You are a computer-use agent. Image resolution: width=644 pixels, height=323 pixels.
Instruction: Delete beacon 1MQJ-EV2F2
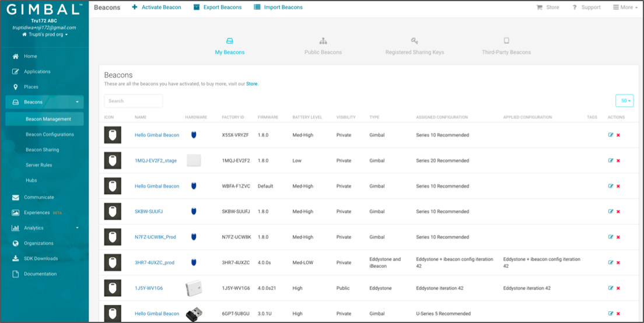[618, 160]
